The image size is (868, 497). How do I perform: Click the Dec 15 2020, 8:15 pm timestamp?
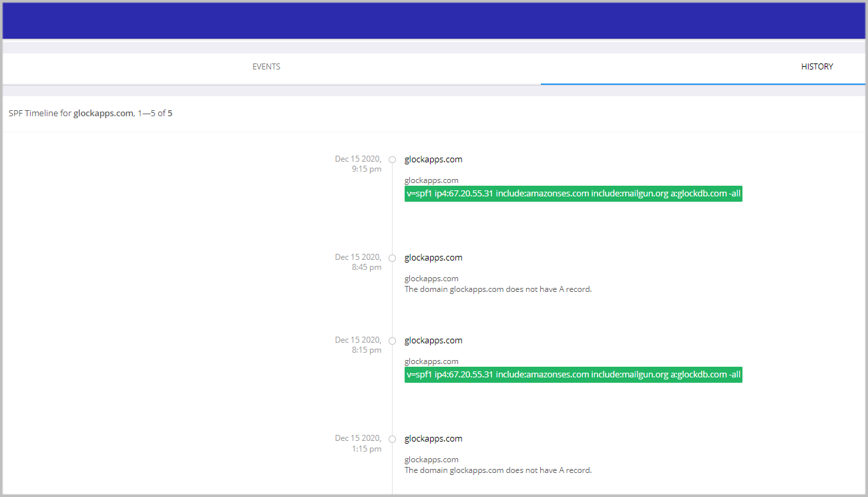pyautogui.click(x=359, y=345)
